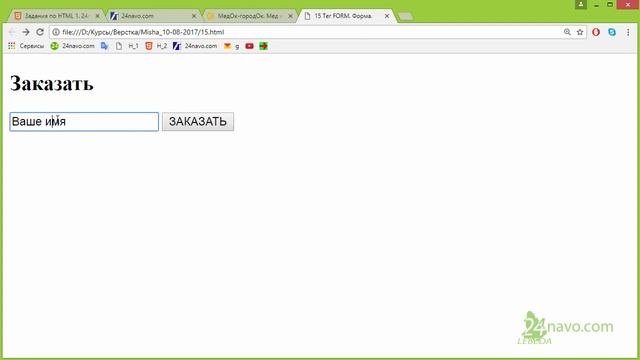
Task: Close the 15 Тег FORM tab
Action: click(x=387, y=16)
